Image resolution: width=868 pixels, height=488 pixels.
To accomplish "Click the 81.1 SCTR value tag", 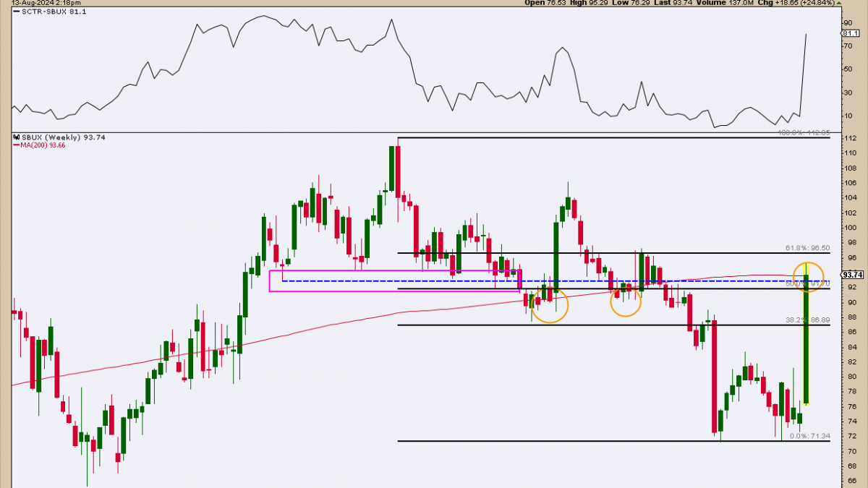I will [851, 34].
